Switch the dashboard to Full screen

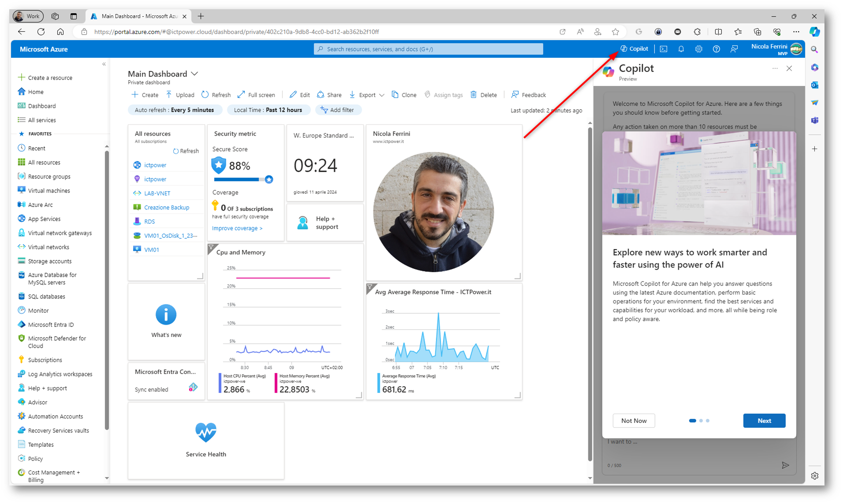[x=256, y=95]
